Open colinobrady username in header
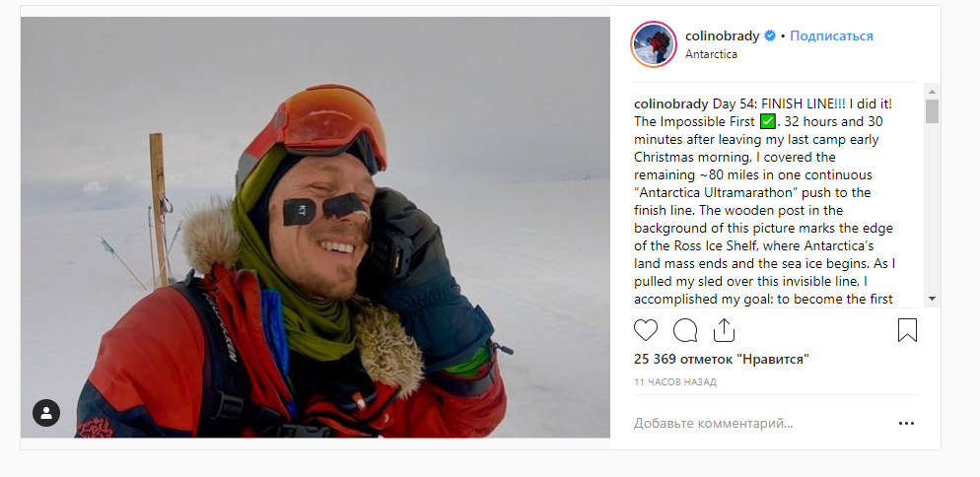The height and width of the screenshot is (477, 980). (722, 36)
